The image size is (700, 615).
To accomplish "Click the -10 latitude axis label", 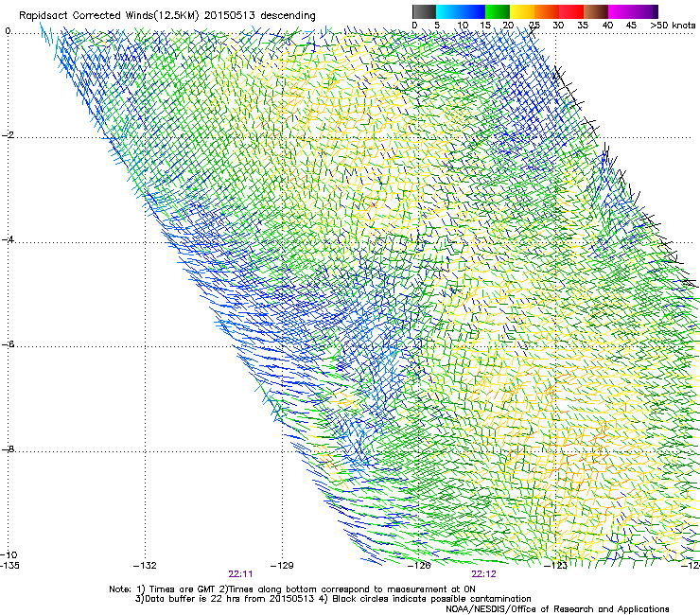I will click(9, 554).
